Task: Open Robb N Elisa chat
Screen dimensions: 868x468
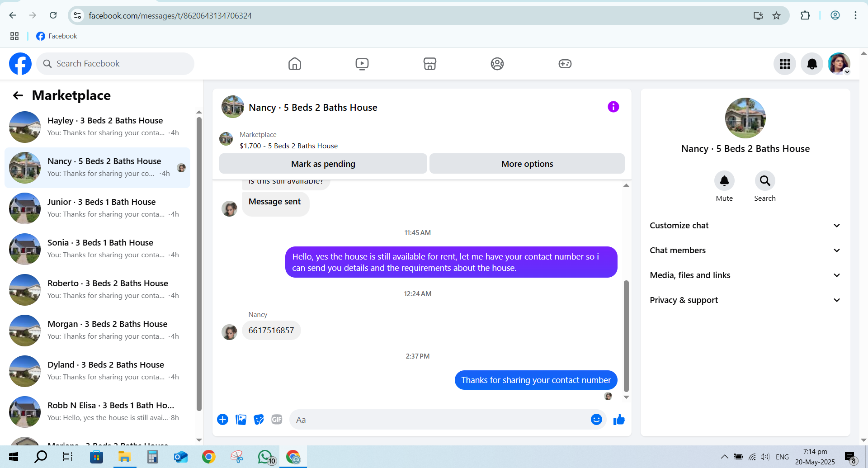Action: point(97,412)
